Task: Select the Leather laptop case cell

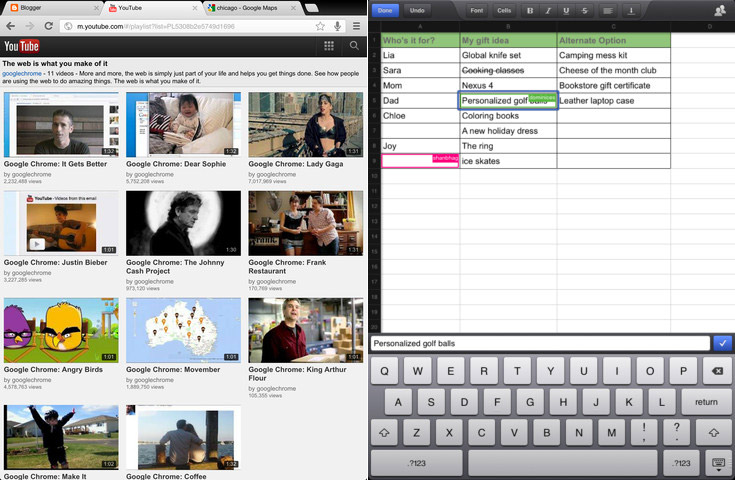Action: tap(614, 101)
